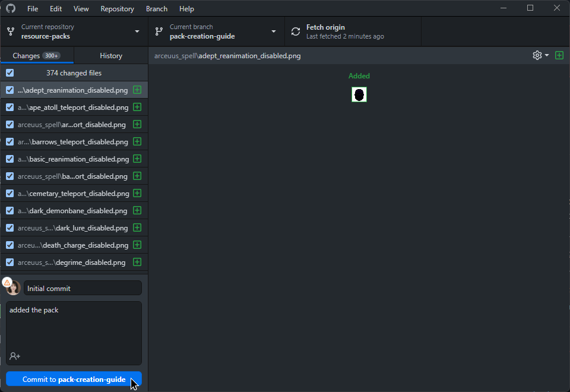Click the arceuus_spell\adept_reanimation_disabled.png path header

pyautogui.click(x=227, y=56)
